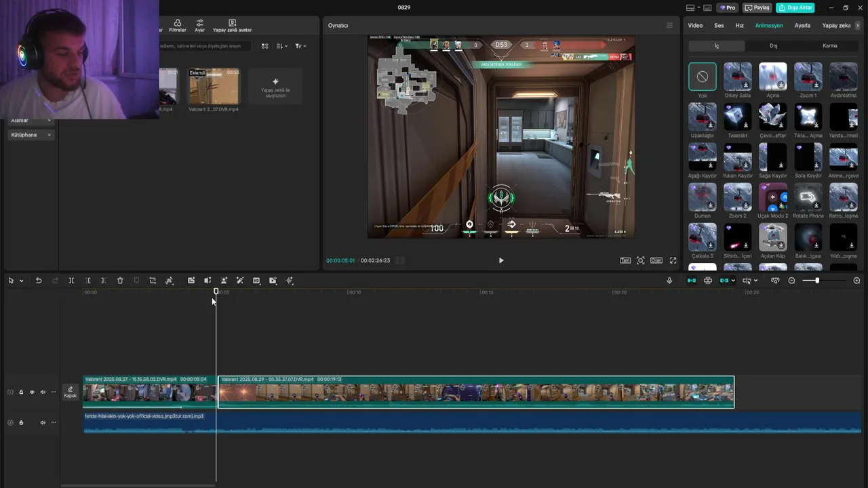
Task: Open Filtreler in the media toolbar
Action: click(178, 26)
